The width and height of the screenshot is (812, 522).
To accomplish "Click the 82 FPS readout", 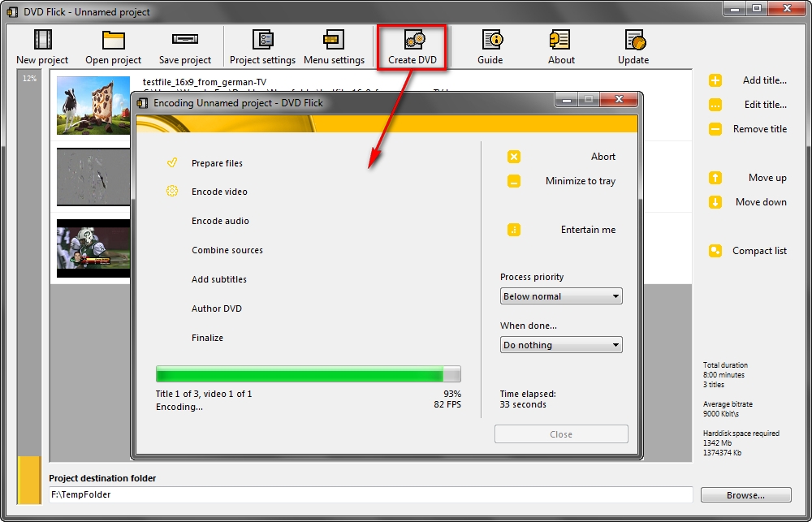I will (x=447, y=404).
